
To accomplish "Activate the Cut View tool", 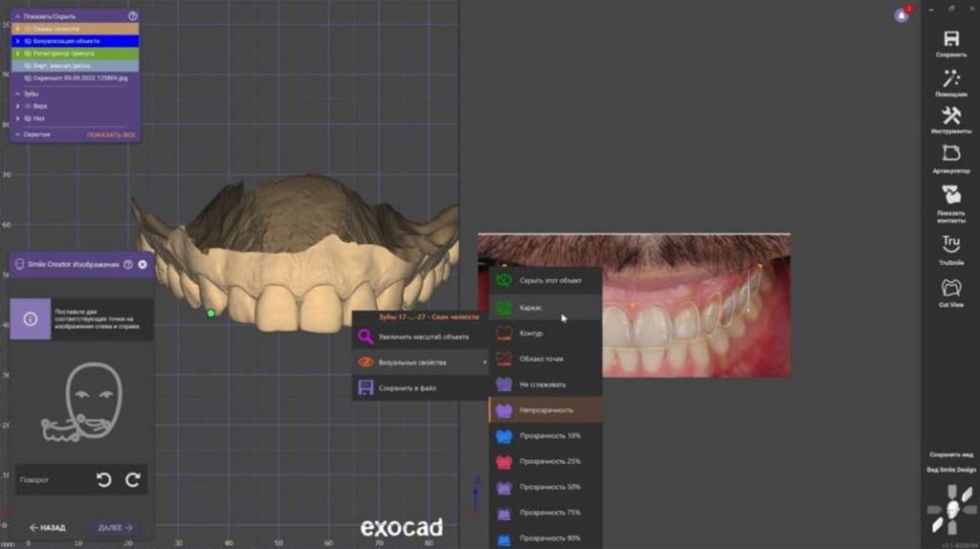I will pos(950,288).
